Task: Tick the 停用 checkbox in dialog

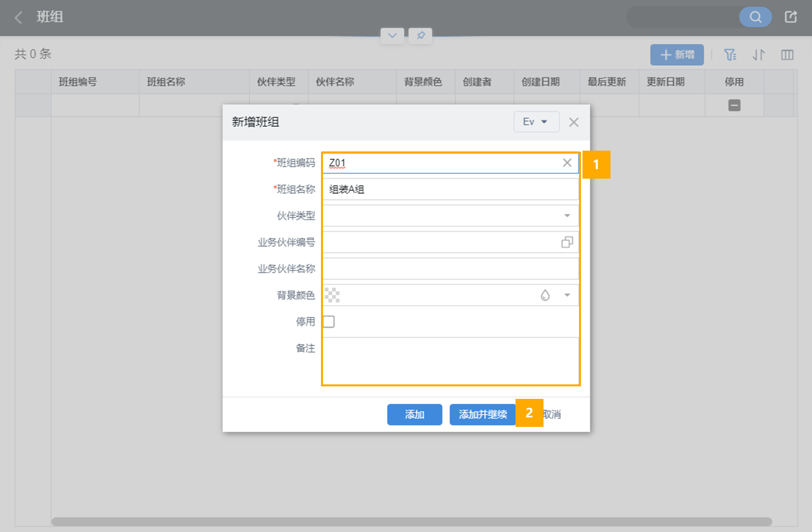Action: point(329,321)
